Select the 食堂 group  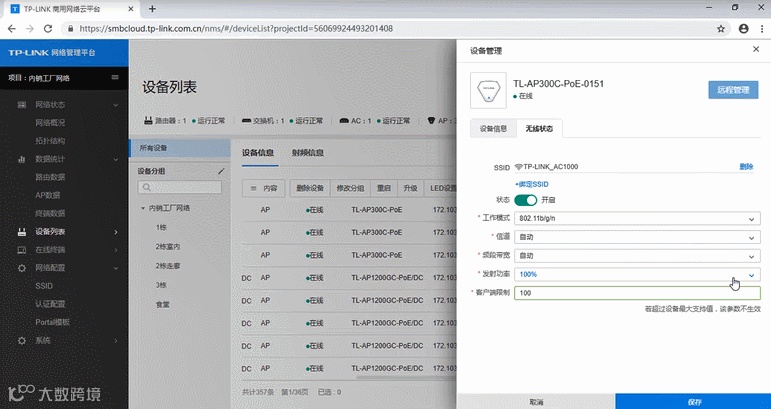click(x=163, y=304)
